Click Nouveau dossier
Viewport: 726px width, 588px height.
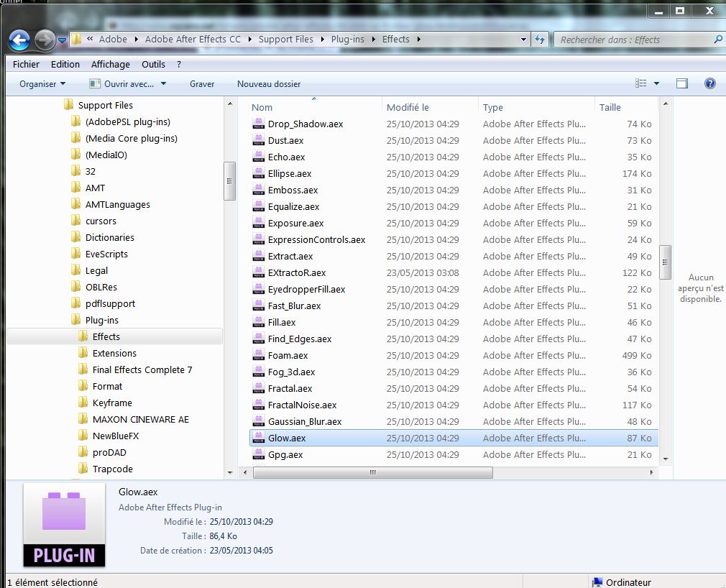[x=269, y=84]
